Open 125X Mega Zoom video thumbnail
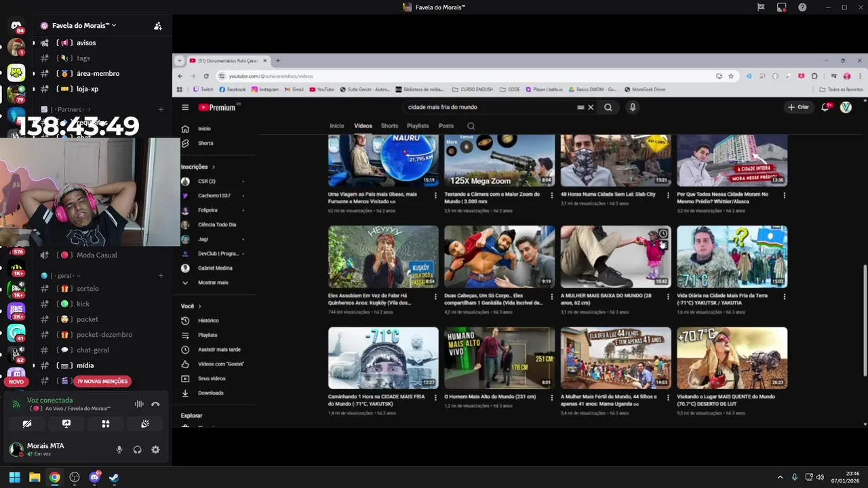Screen dimensions: 868x488 click(499, 160)
